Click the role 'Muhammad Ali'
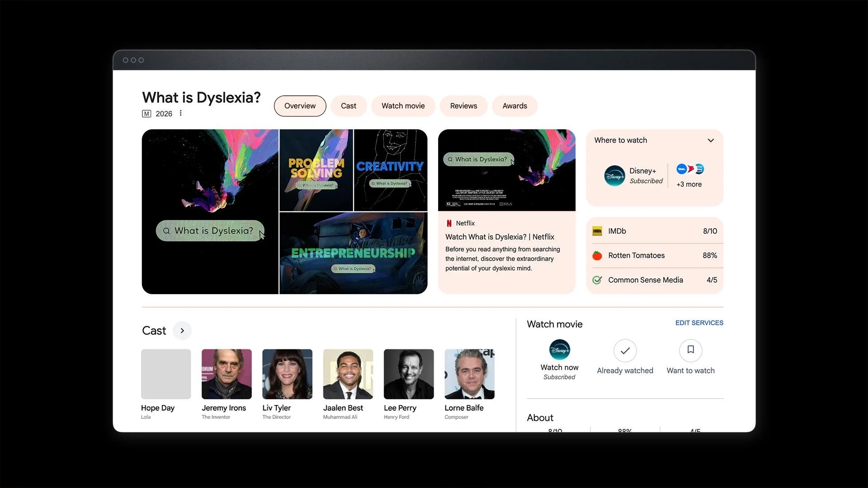868x488 pixels. [x=340, y=417]
